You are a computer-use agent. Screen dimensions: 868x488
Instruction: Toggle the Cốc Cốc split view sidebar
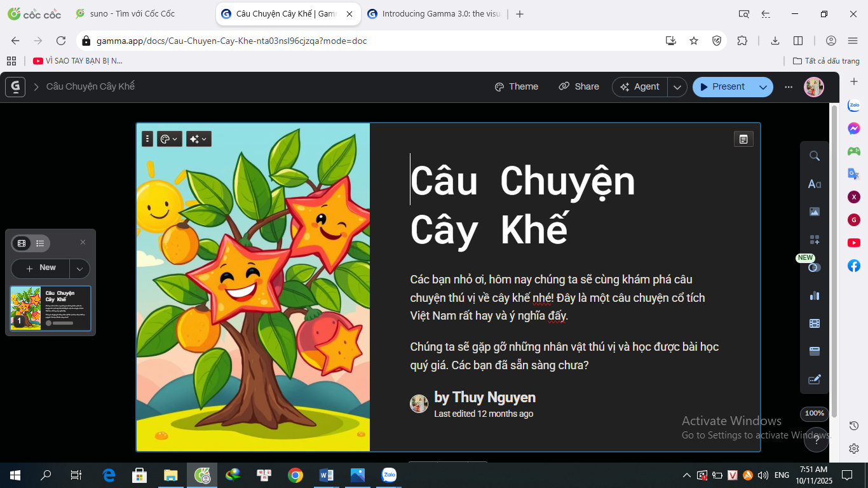[798, 41]
